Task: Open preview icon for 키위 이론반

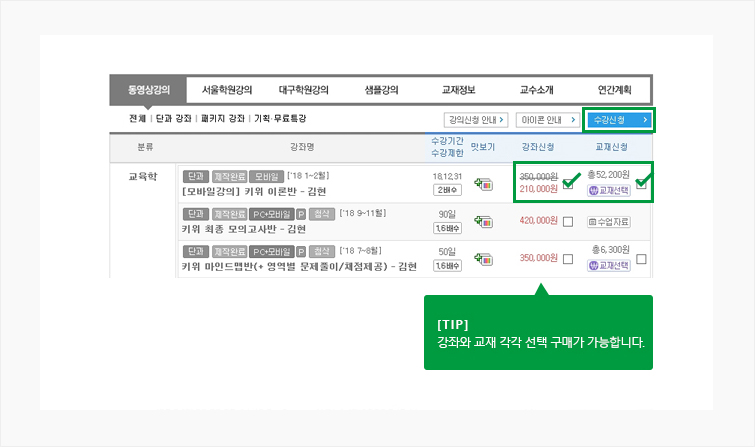Action: tap(483, 184)
